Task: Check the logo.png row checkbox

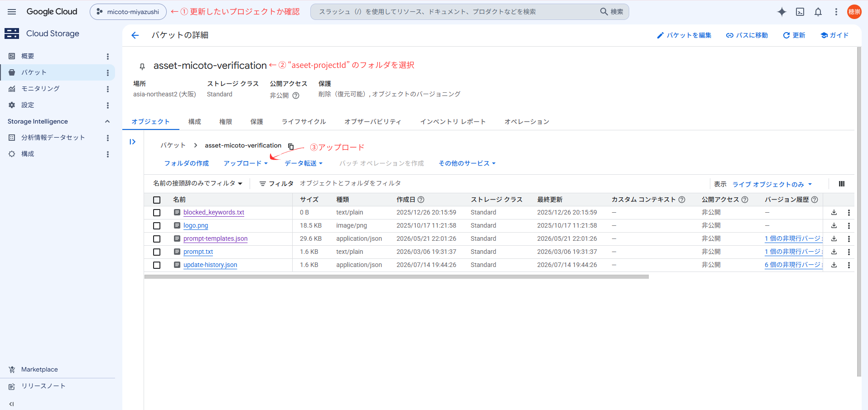Action: click(157, 226)
